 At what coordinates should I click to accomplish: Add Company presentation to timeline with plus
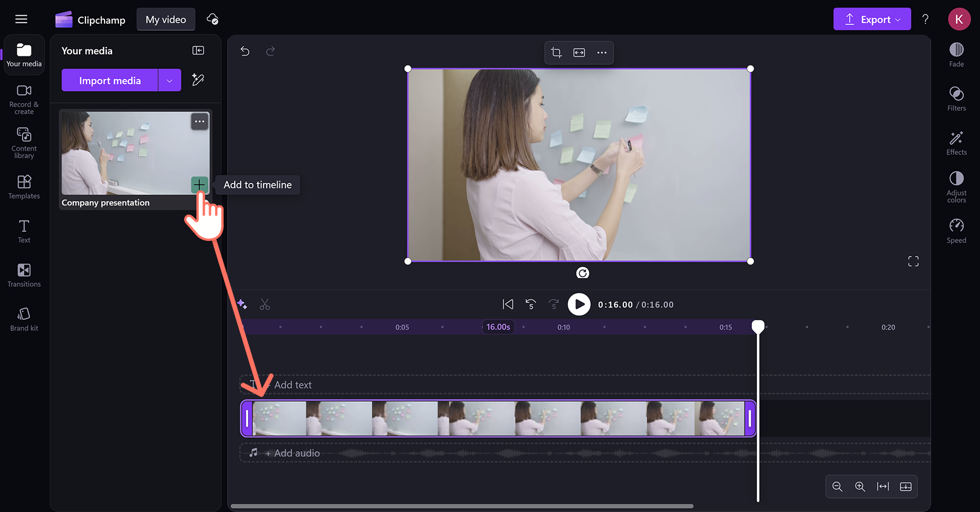[x=199, y=185]
